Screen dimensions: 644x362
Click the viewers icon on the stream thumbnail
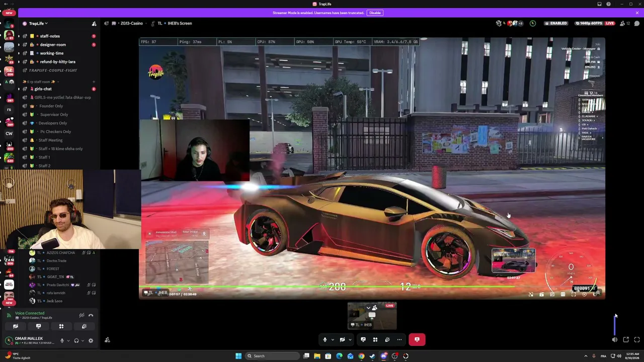coord(375,308)
